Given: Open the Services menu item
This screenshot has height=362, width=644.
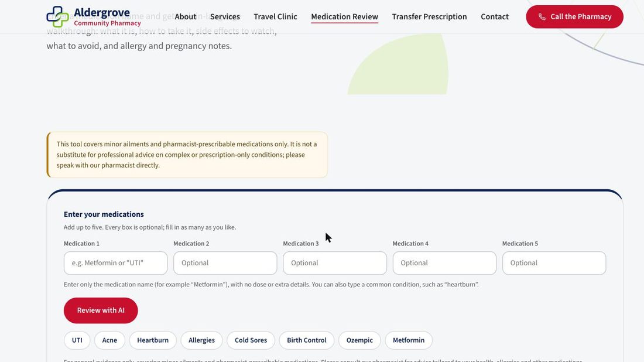Looking at the screenshot, I should coord(225,17).
